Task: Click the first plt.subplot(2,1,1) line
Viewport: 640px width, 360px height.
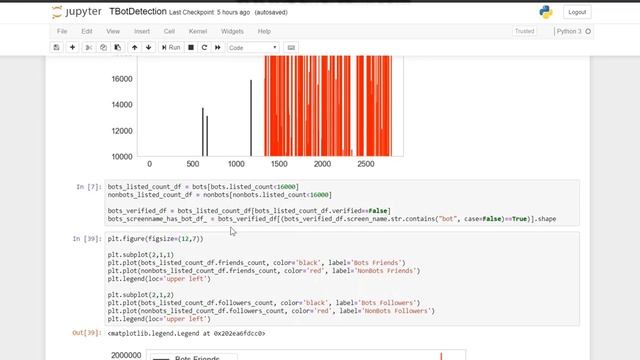Action: click(141, 255)
